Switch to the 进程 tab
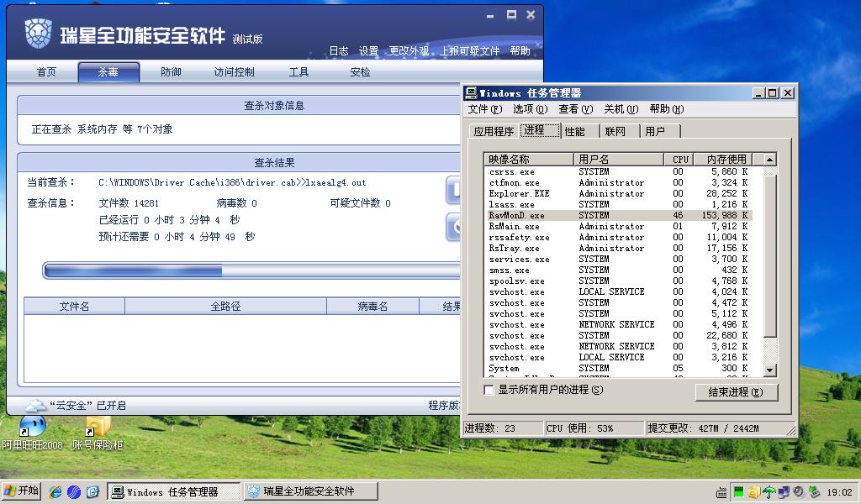Screen dimensions: 861x504 (540, 130)
